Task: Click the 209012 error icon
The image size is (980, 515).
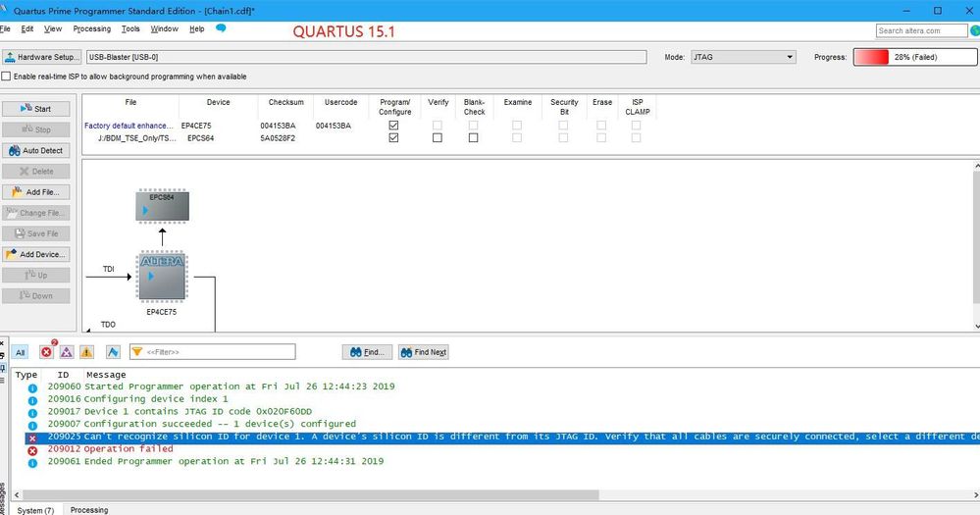Action: pyautogui.click(x=32, y=450)
